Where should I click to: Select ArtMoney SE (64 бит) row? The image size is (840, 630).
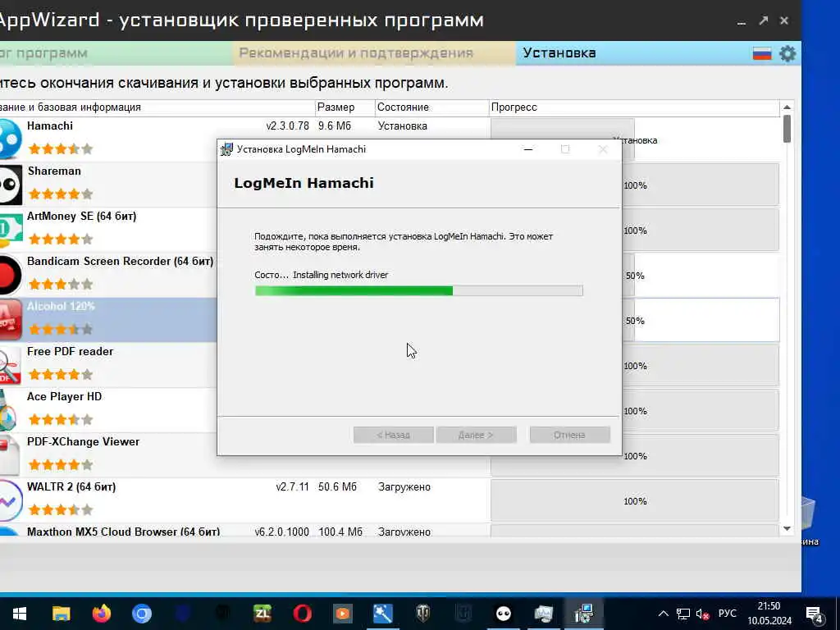coord(81,216)
